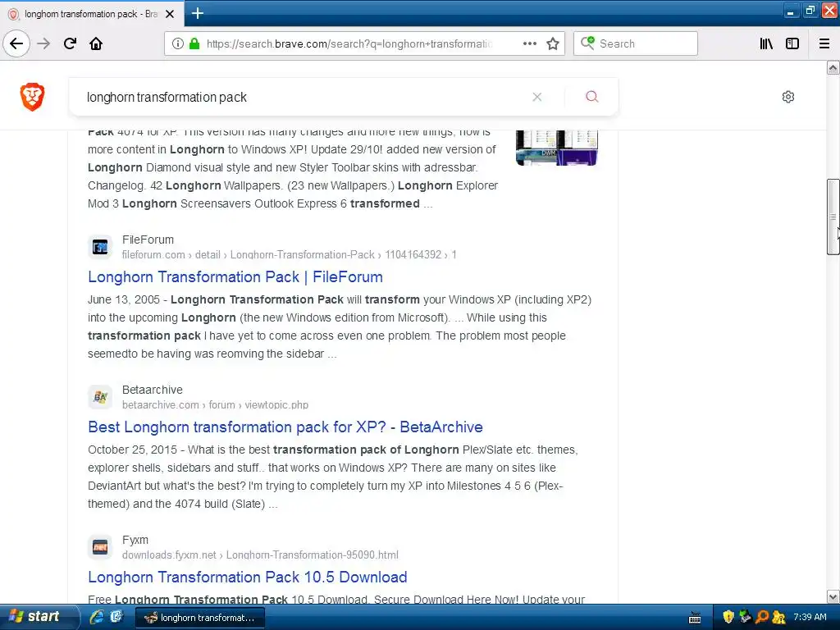
Task: Click downloads.fyxm.net breadcrumb URL
Action: 260,555
